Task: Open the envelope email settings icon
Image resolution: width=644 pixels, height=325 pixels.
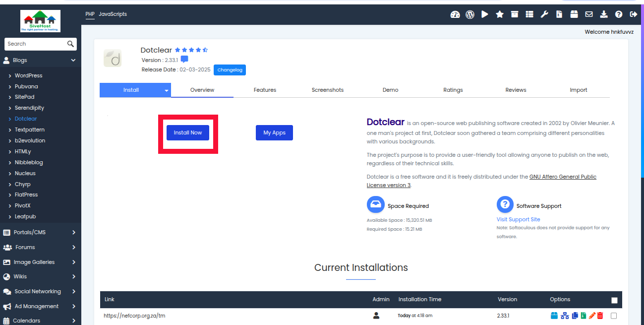Action: coord(589,14)
